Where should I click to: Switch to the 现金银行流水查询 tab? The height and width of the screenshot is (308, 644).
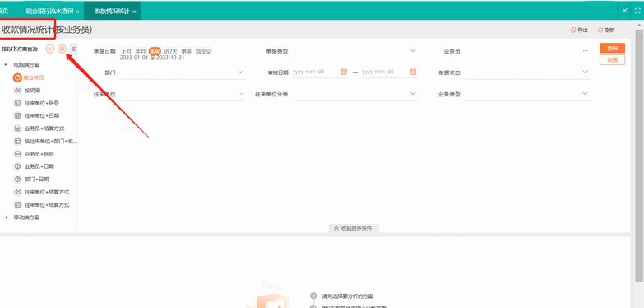tap(49, 11)
